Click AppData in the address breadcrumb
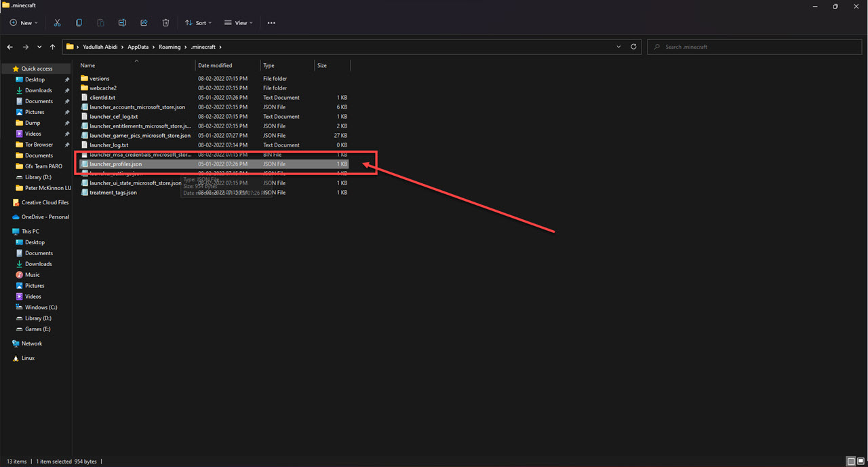868x467 pixels. (x=138, y=47)
